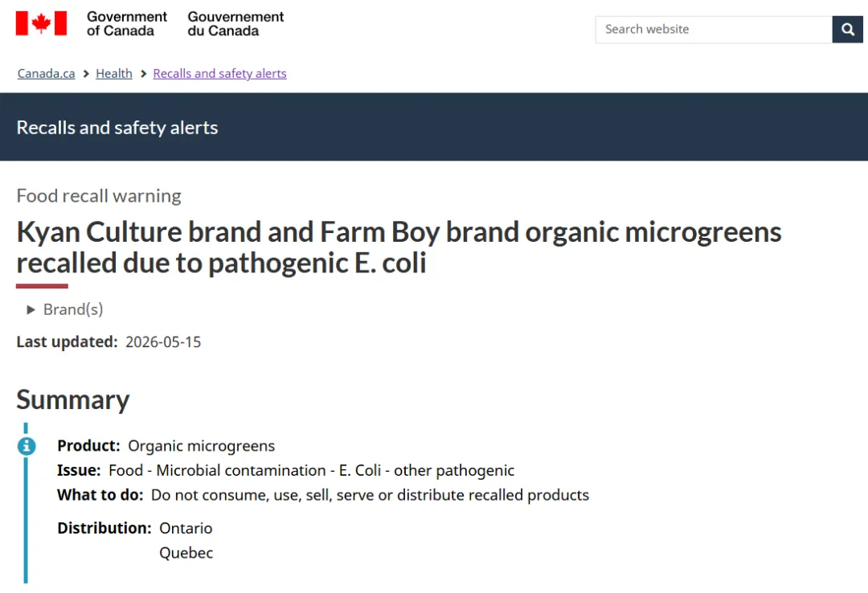Click the search magnifier button
Image resolution: width=868 pixels, height=593 pixels.
pyautogui.click(x=848, y=30)
